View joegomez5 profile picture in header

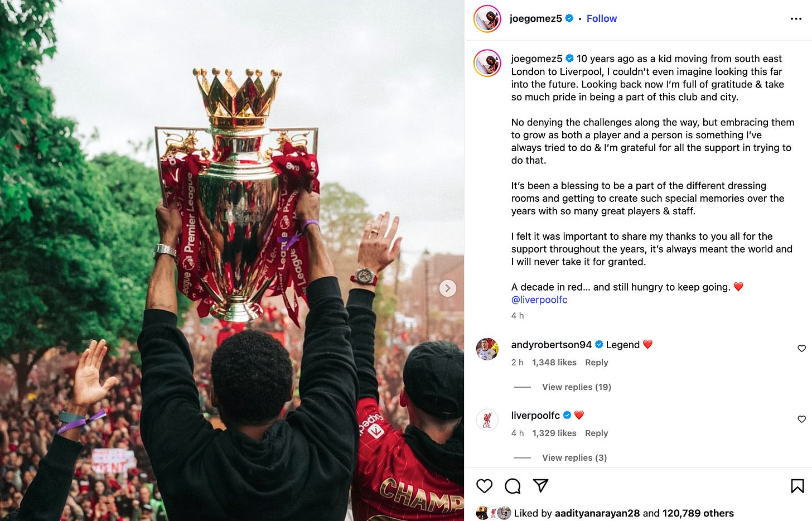(487, 18)
